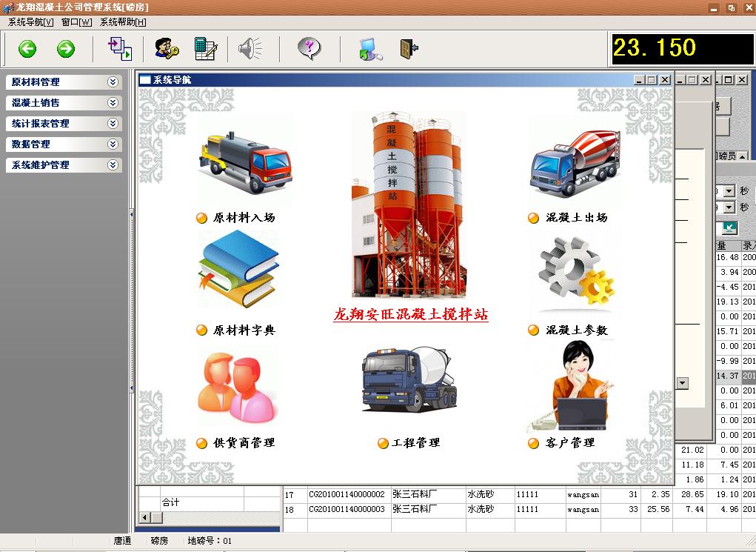This screenshot has height=552, width=756.
Task: Open the 系统导航 menu in menu bar
Action: [30, 22]
